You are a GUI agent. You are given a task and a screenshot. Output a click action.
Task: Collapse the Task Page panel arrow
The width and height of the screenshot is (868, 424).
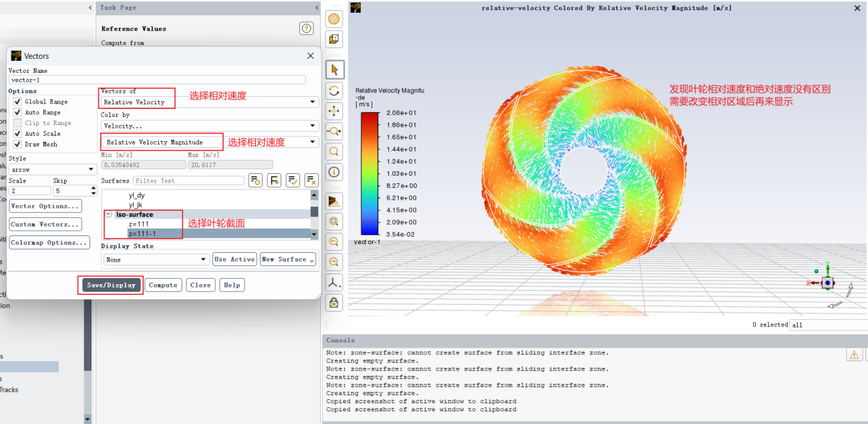tap(317, 7)
